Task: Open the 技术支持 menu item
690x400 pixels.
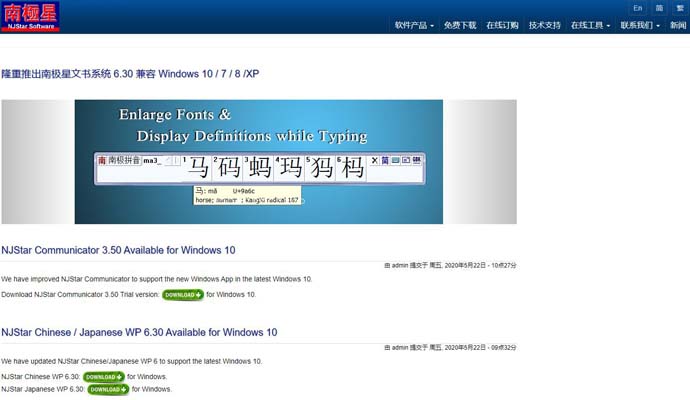Action: [x=544, y=26]
